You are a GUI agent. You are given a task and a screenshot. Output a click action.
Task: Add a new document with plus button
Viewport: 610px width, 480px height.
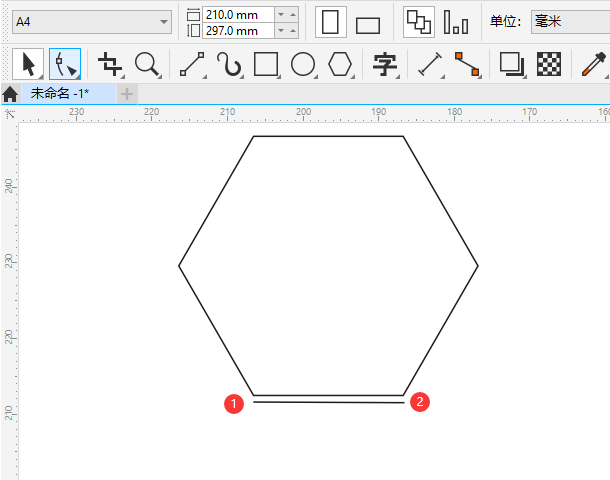[x=128, y=94]
